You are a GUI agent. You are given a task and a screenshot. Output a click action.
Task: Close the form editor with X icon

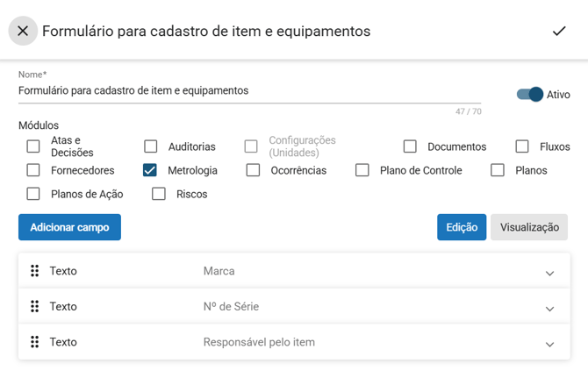pos(23,31)
